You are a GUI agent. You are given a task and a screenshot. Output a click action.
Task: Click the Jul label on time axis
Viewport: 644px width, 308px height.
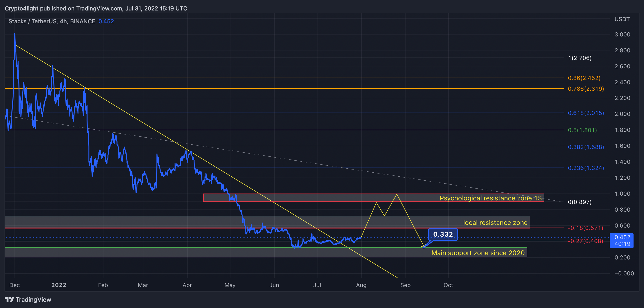click(317, 285)
